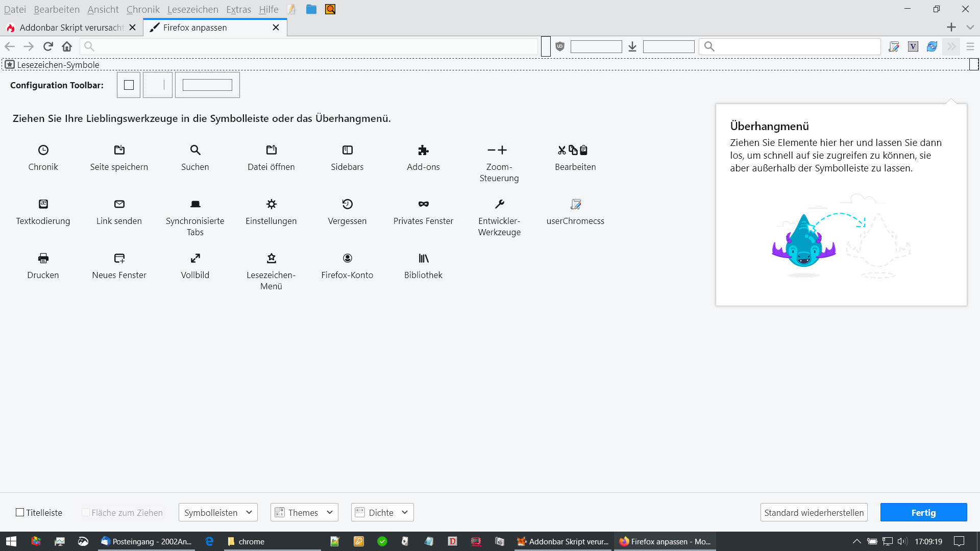
Task: Select the Seite speichern icon
Action: tap(119, 150)
